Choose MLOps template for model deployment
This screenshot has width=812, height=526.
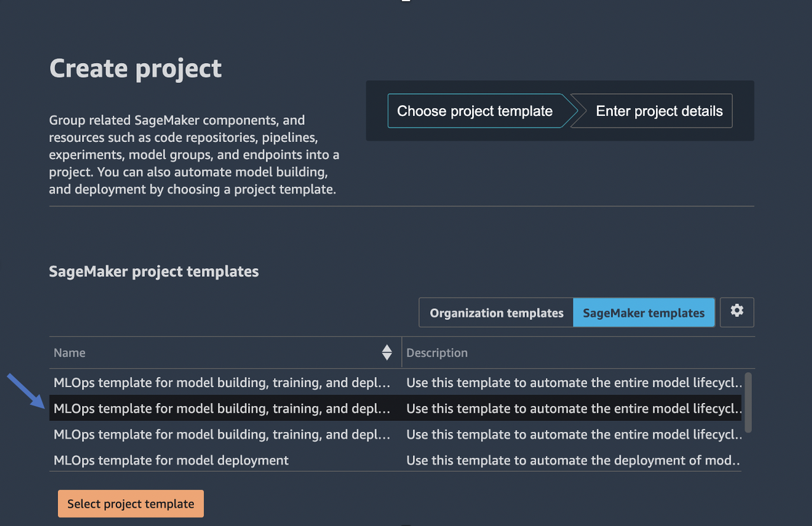point(171,460)
